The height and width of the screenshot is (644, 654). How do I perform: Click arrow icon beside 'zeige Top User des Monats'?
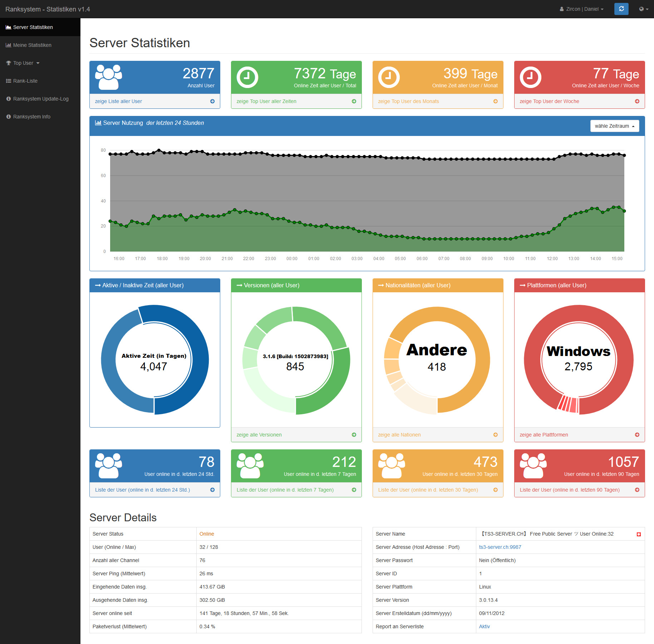tap(495, 101)
